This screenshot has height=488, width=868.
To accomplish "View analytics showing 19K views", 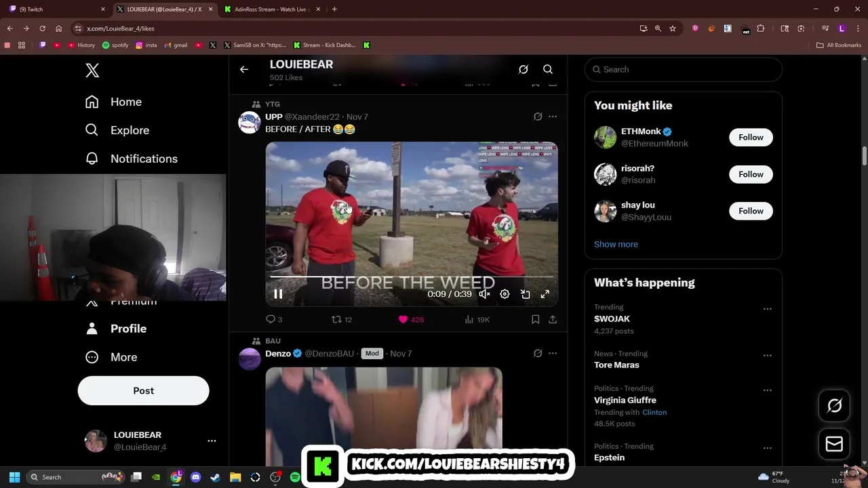I will pyautogui.click(x=477, y=319).
